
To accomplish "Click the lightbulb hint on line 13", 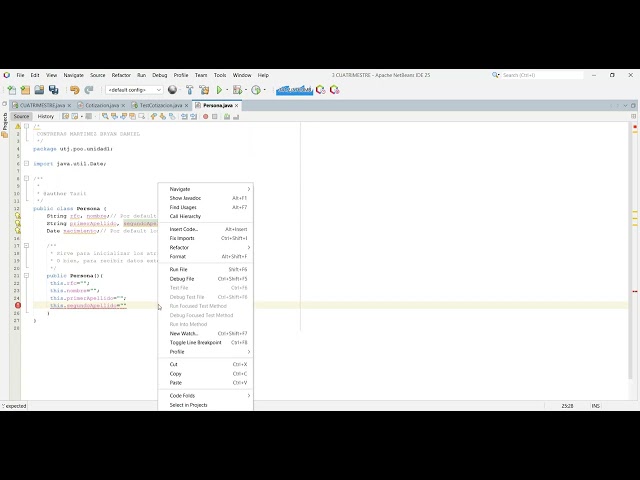I will [18, 216].
